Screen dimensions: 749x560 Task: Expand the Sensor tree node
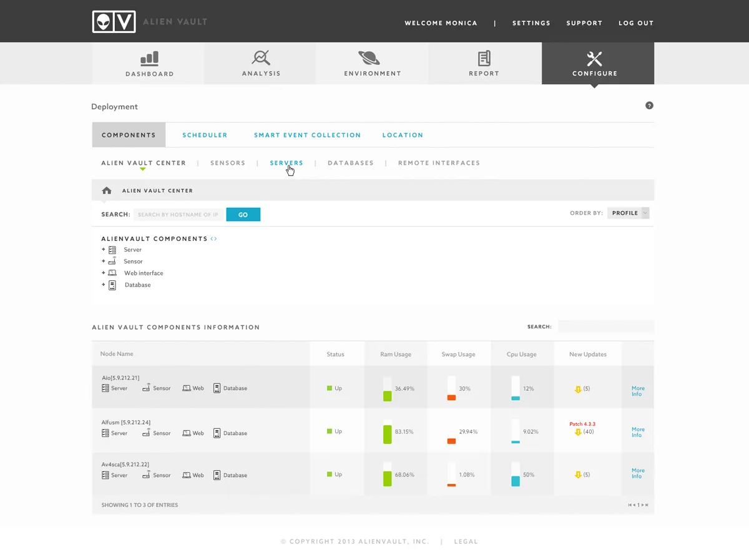[104, 261]
